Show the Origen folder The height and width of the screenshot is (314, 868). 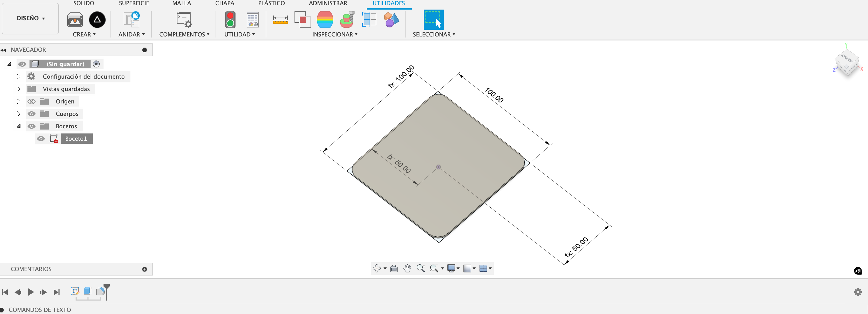31,101
